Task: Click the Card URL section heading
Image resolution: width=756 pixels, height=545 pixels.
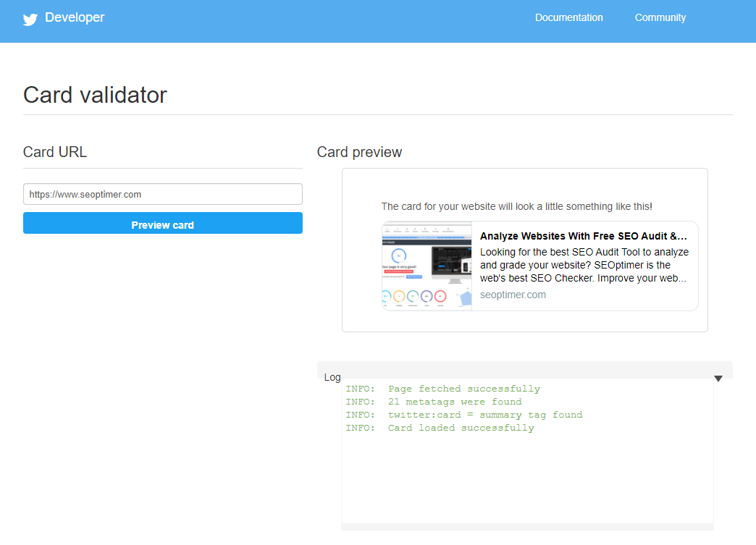Action: pos(55,152)
